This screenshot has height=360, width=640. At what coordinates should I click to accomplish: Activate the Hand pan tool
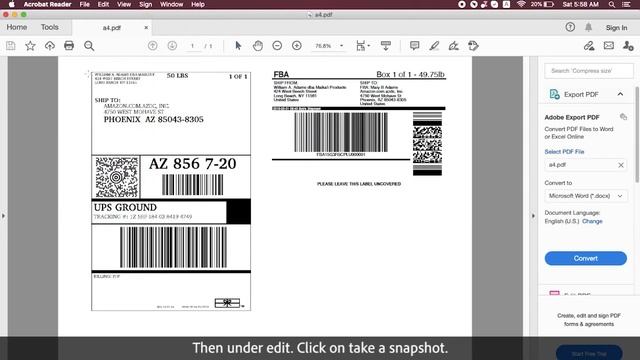point(258,46)
